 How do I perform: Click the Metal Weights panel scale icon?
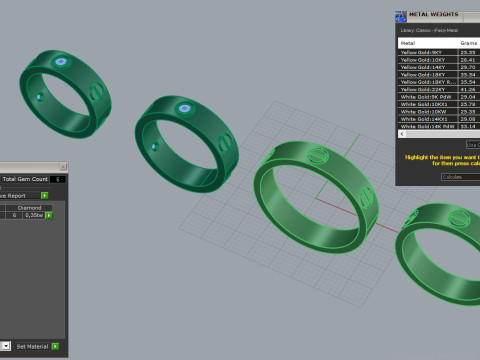[401, 16]
